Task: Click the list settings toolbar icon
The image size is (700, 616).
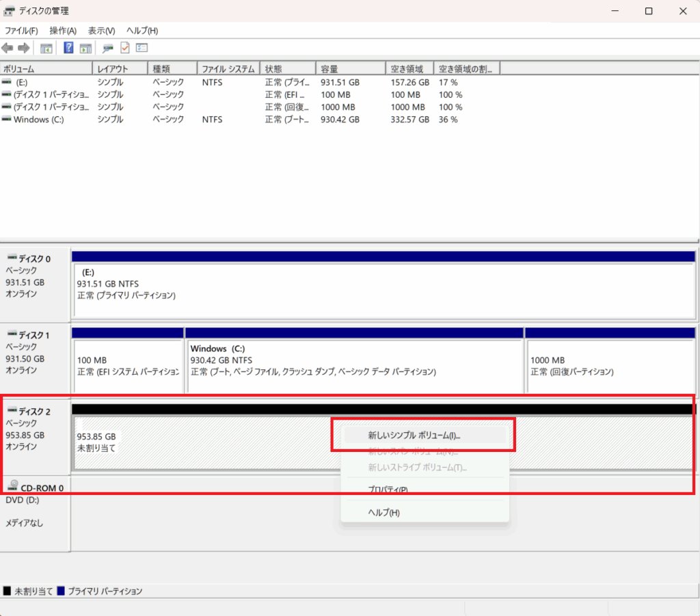Action: pyautogui.click(x=142, y=48)
